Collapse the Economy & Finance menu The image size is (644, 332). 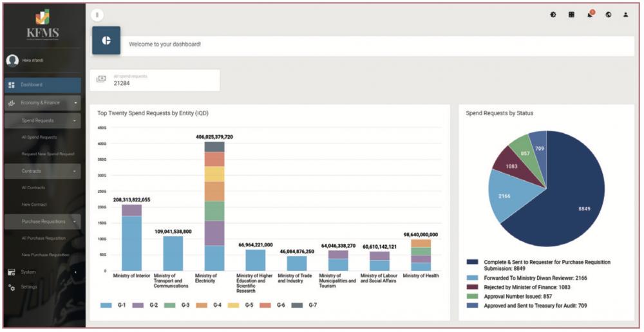point(75,103)
